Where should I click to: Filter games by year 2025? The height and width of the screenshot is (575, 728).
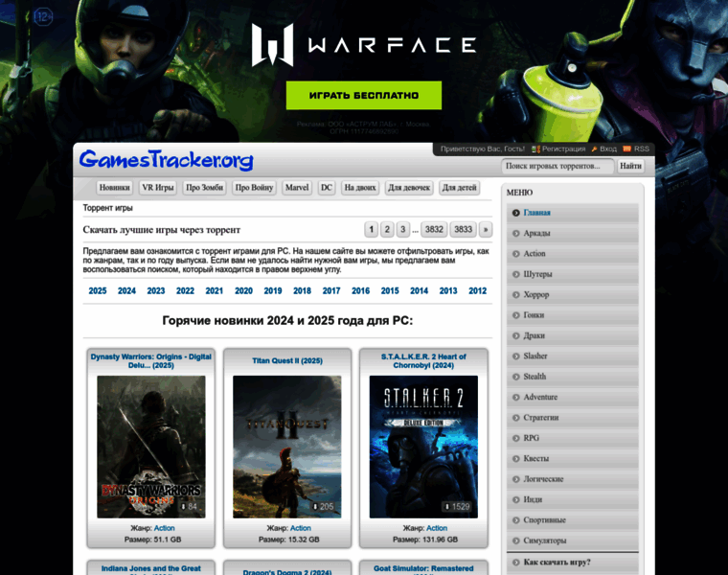click(x=98, y=291)
